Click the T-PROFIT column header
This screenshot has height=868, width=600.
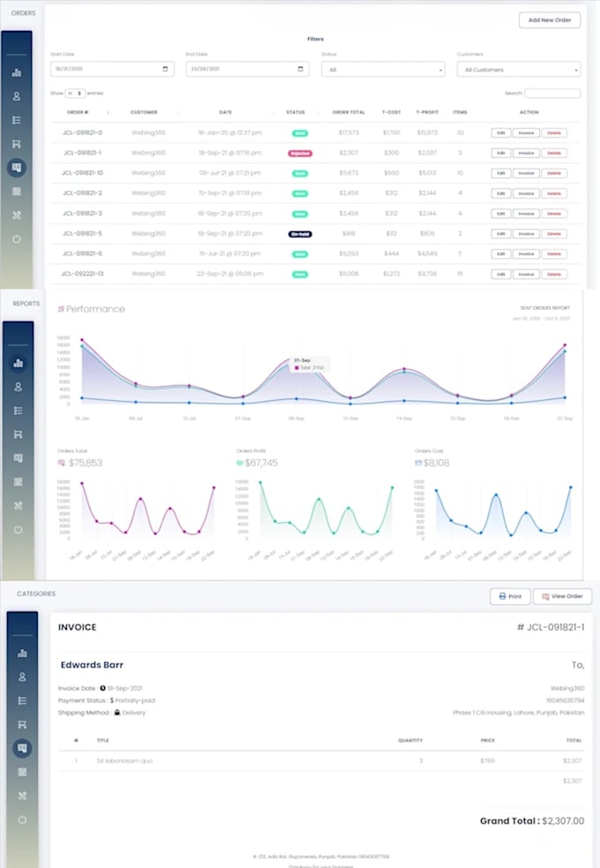tap(427, 112)
